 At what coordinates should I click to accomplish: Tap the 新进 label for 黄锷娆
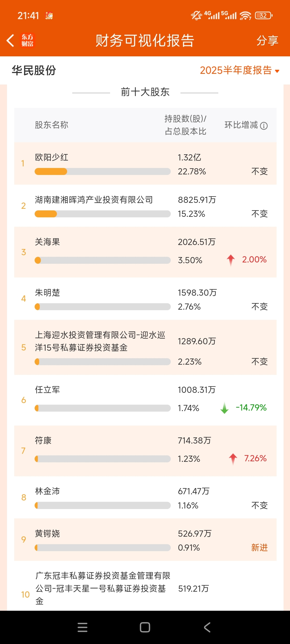coord(259,547)
